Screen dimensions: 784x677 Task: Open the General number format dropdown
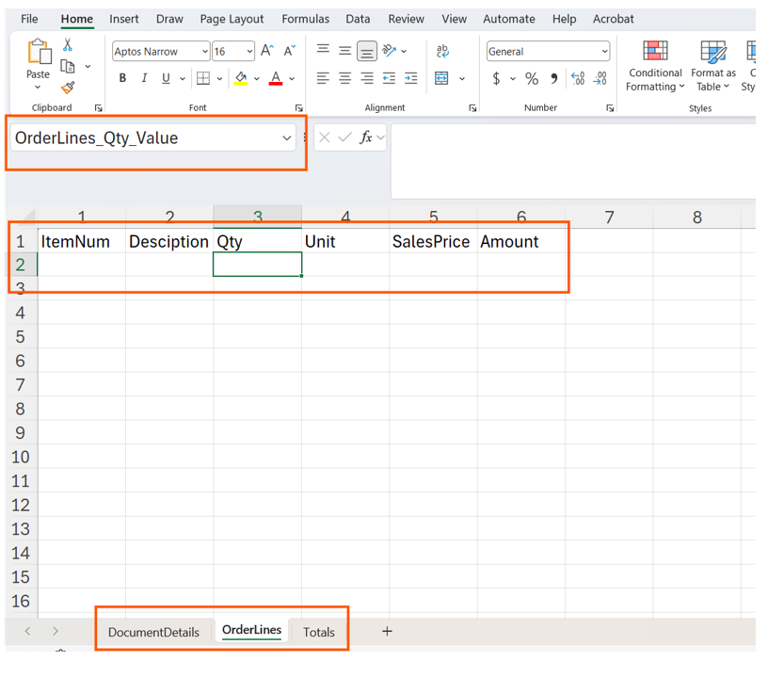(x=604, y=51)
